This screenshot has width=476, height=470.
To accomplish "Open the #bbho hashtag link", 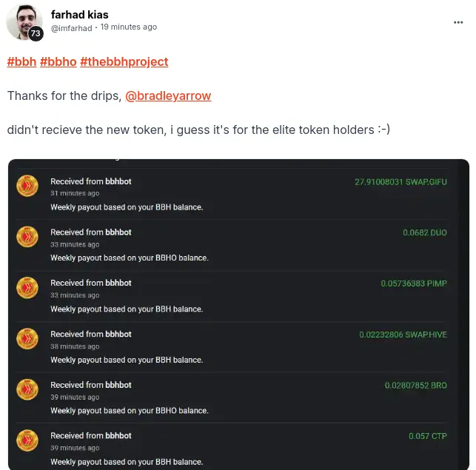I will coord(58,61).
